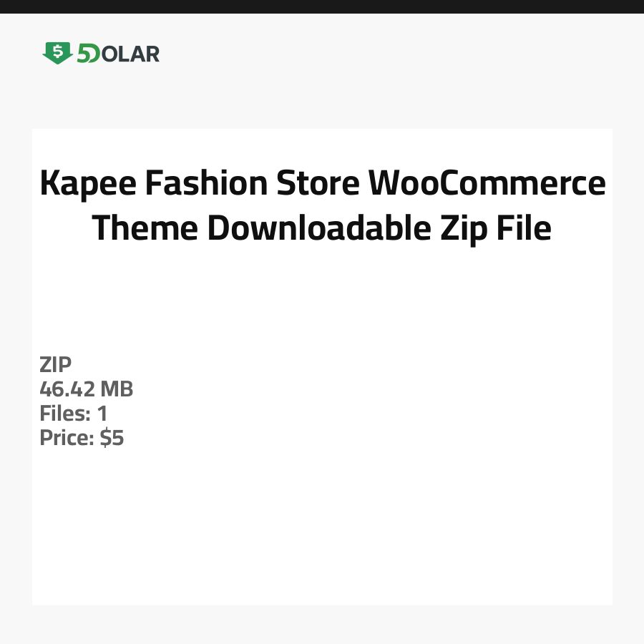The width and height of the screenshot is (644, 644).
Task: Click the word Theme in the title
Action: point(146,228)
